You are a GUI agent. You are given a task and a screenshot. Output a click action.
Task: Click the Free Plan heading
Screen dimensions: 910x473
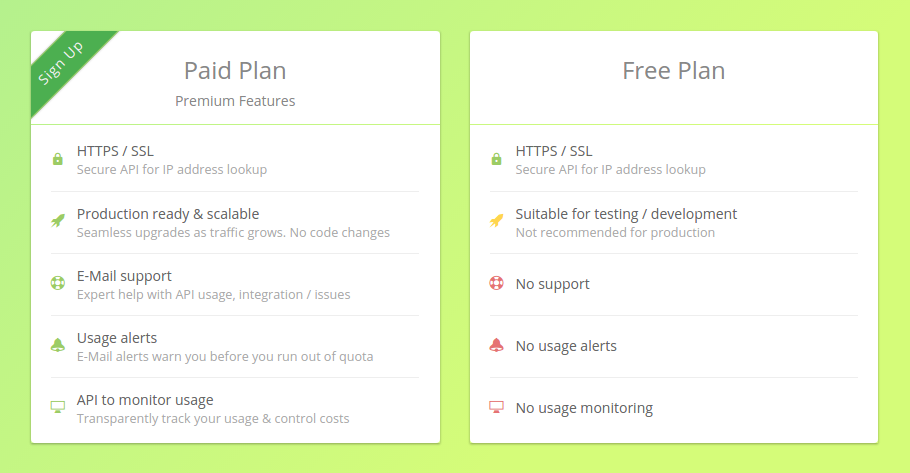(x=673, y=71)
